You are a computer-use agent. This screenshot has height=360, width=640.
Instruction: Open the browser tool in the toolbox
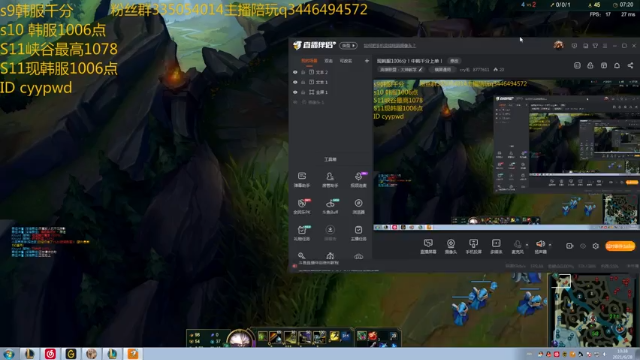358,206
